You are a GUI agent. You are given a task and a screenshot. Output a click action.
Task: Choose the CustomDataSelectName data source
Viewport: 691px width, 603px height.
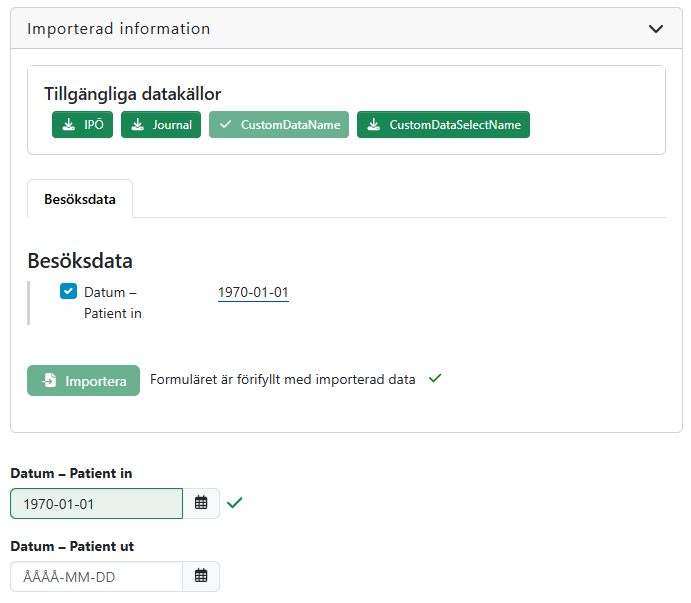443,125
